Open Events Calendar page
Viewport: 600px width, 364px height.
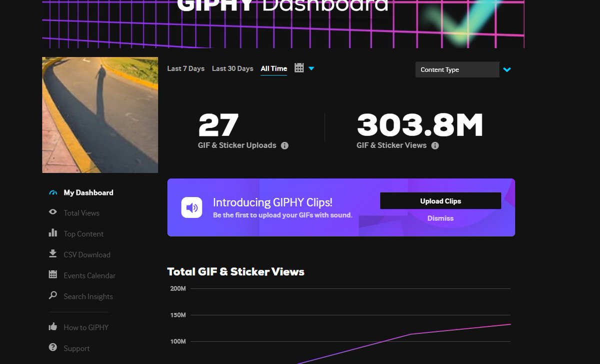click(x=89, y=275)
